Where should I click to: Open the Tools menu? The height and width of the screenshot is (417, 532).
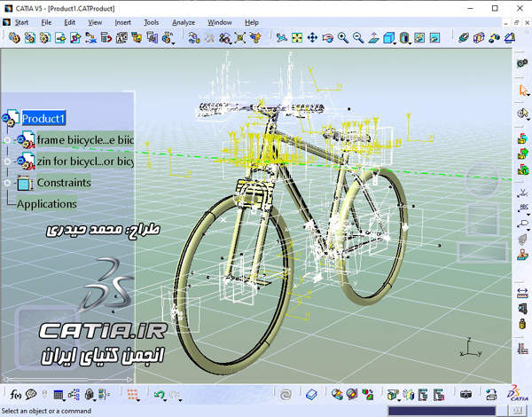151,22
